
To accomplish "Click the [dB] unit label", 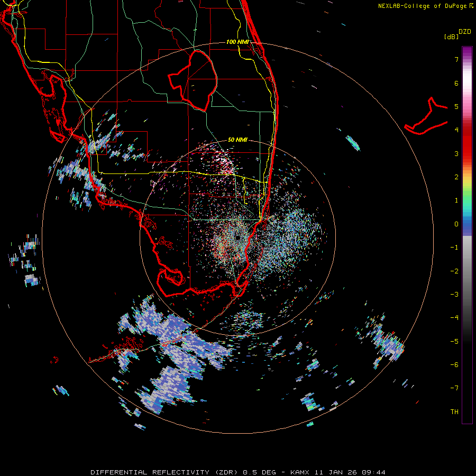I will [451, 36].
